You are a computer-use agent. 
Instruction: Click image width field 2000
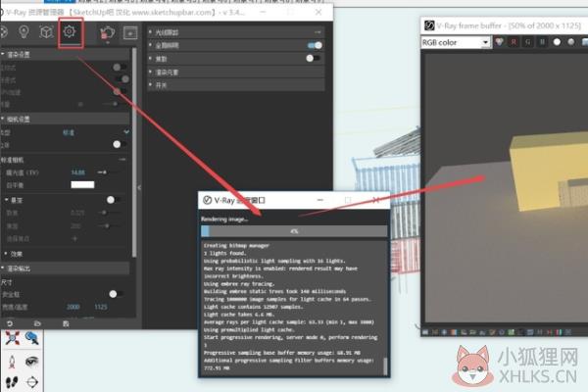pyautogui.click(x=73, y=307)
